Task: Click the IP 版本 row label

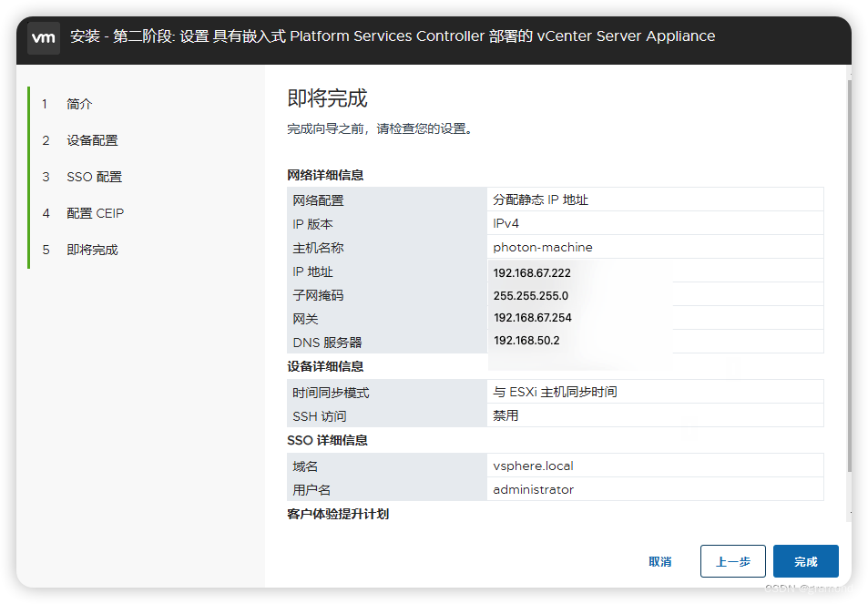Action: (x=312, y=224)
